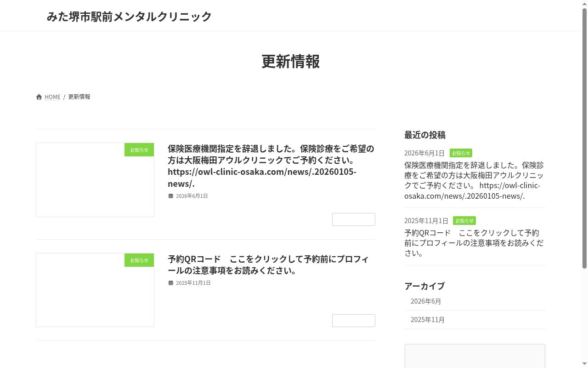Click the calendar icon beside 2025年11月1日
This screenshot has width=588, height=368.
tap(171, 283)
